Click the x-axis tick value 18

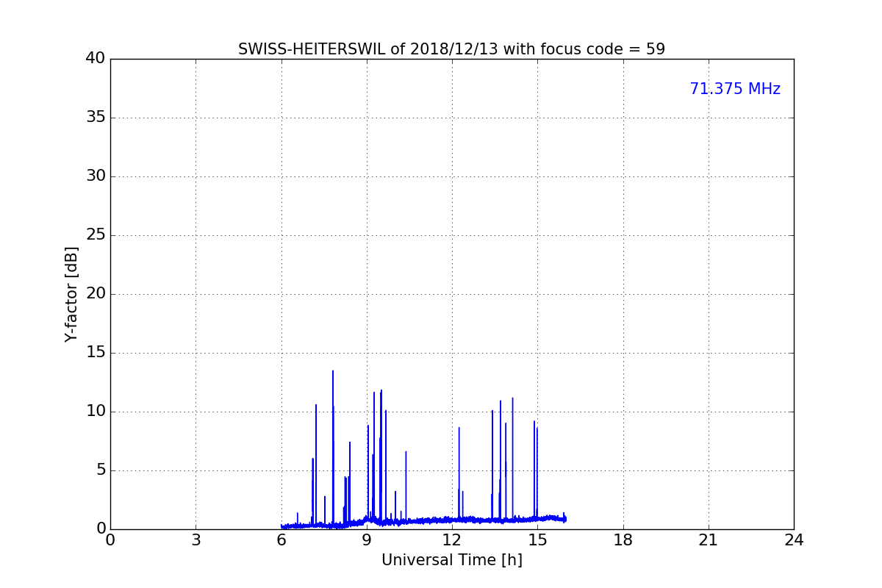[623, 539]
